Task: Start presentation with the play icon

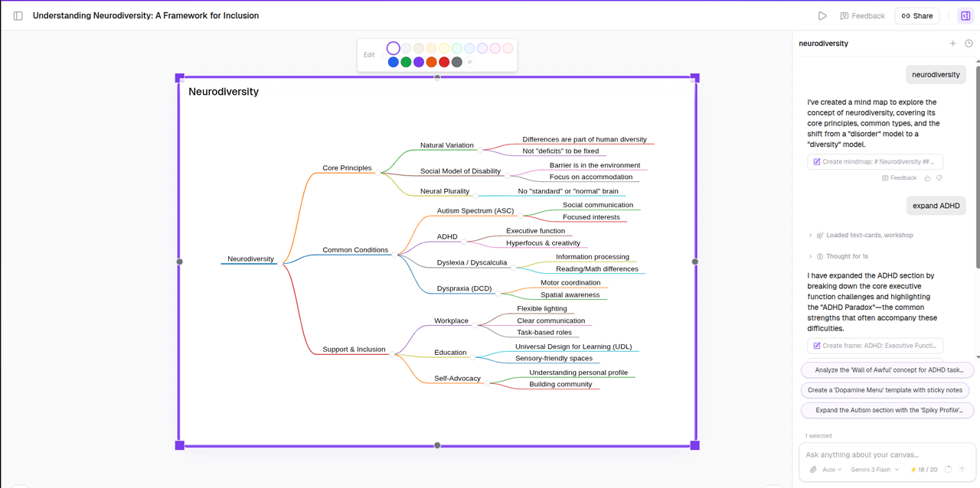Action: [822, 15]
